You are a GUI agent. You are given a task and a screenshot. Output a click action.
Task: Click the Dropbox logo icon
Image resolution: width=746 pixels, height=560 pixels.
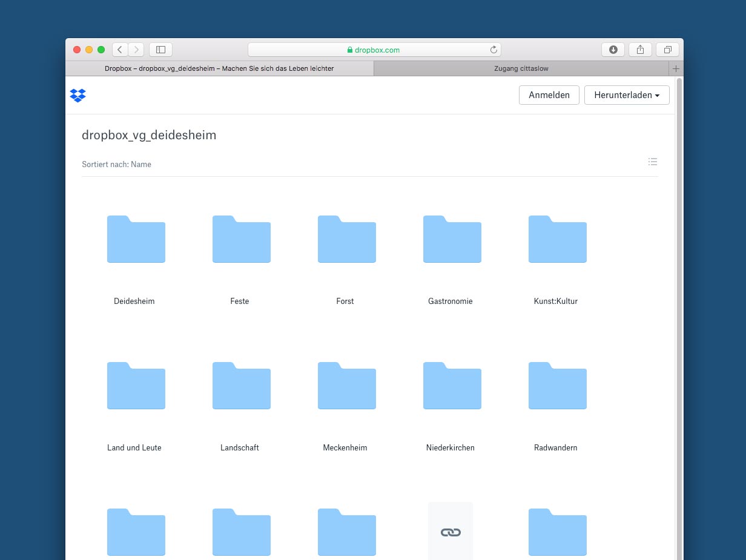click(78, 95)
